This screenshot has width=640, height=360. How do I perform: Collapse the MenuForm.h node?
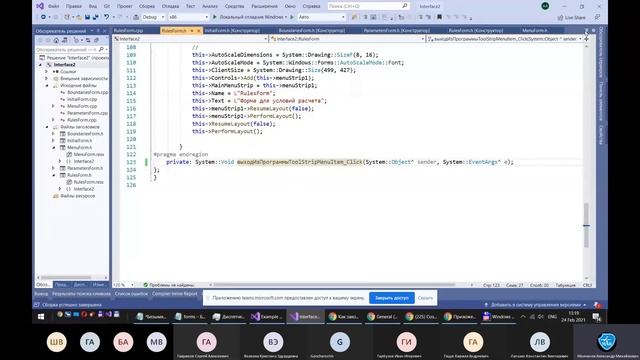pos(53,147)
